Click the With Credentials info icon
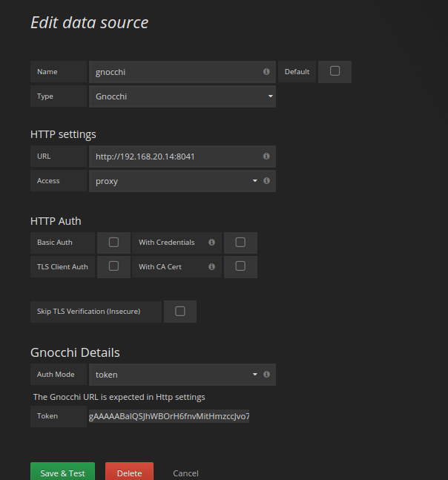448x480 pixels. [x=211, y=243]
